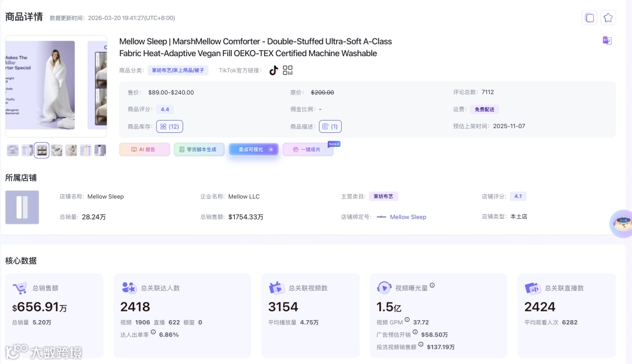Click the info icon next to 投流视频销售额
The image size is (632, 364).
point(421,344)
